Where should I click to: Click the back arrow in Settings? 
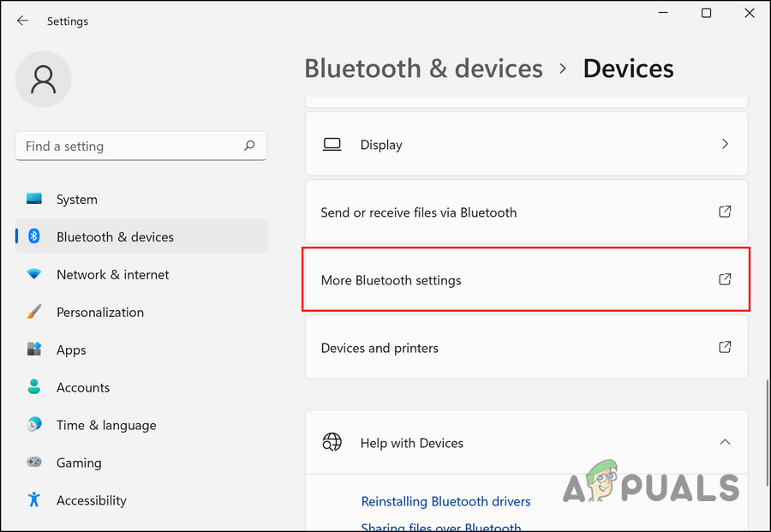click(x=22, y=21)
